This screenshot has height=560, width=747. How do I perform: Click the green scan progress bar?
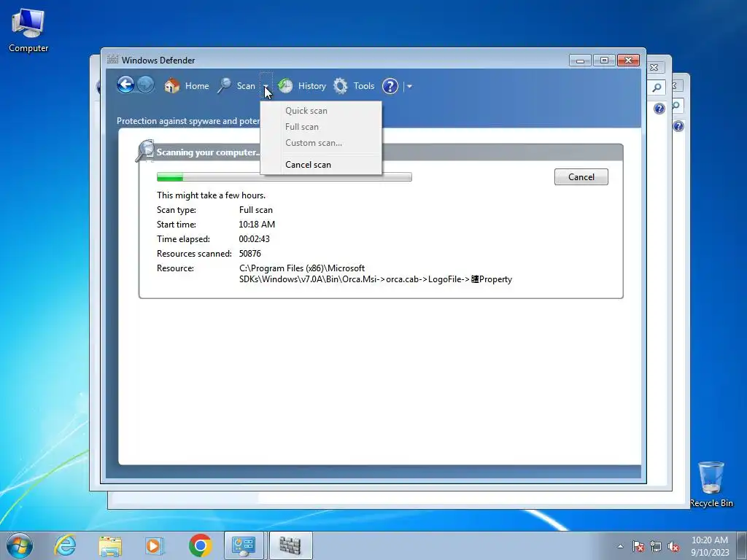[284, 177]
